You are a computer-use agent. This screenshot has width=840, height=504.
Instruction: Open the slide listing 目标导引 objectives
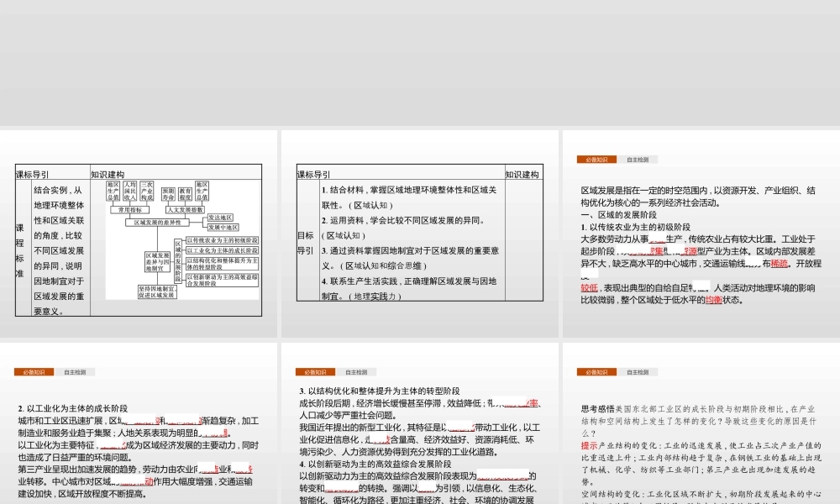pos(419,235)
